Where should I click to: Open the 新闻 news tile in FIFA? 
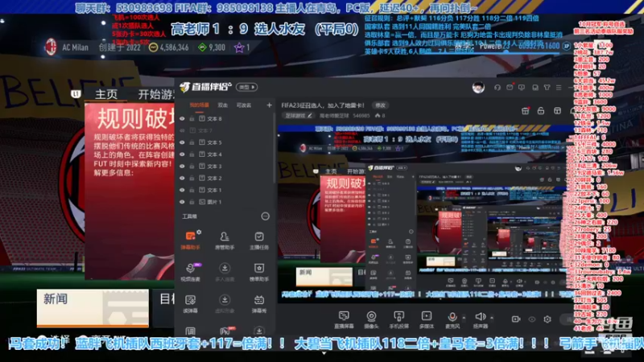93,308
